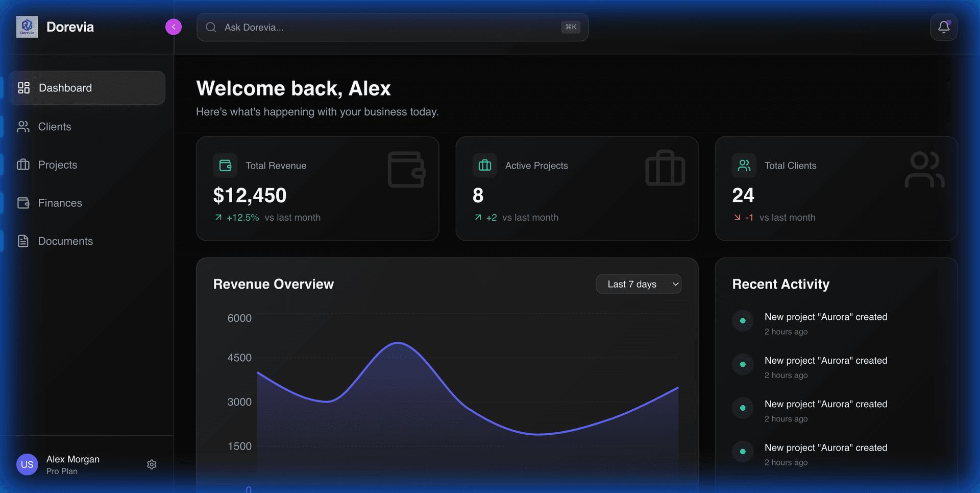Click the ⌘K shortcut badge in search
This screenshot has height=493, width=980.
pos(570,27)
